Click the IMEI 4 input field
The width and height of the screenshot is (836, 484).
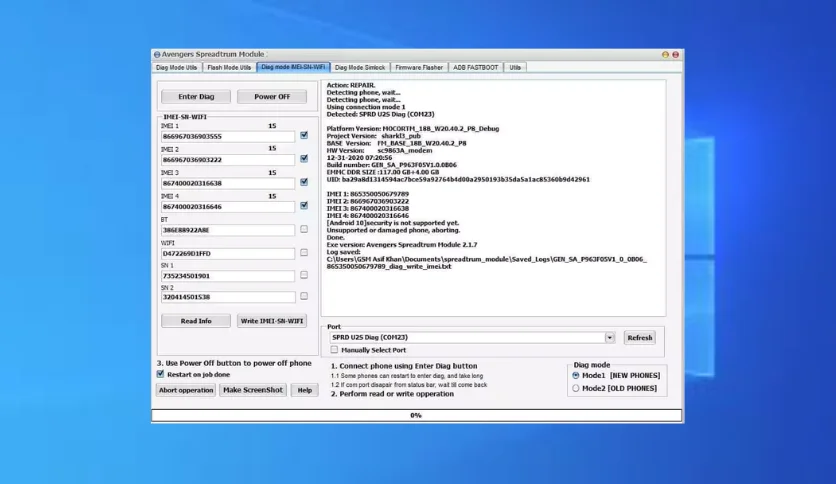tap(228, 207)
